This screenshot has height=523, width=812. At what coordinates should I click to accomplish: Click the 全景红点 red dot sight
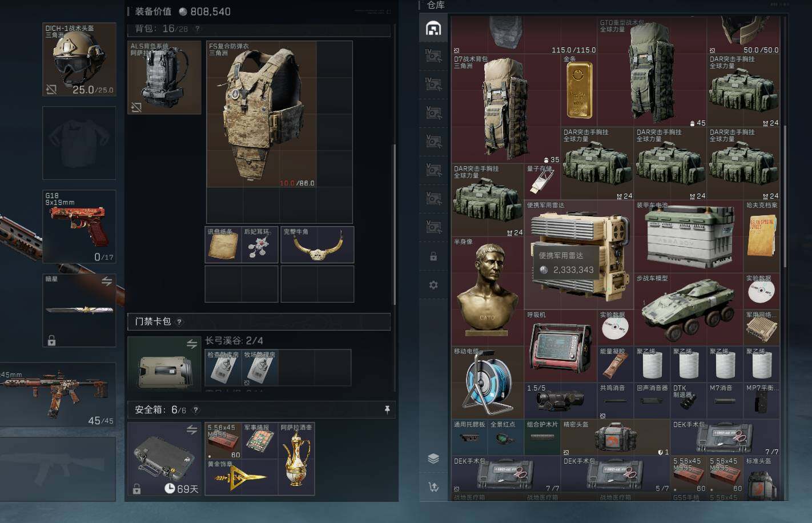pos(506,438)
